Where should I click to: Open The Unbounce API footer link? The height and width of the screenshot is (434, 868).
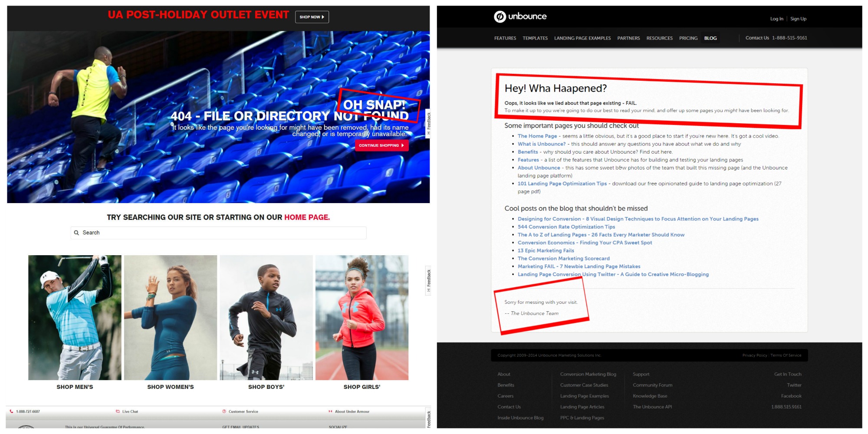(652, 407)
